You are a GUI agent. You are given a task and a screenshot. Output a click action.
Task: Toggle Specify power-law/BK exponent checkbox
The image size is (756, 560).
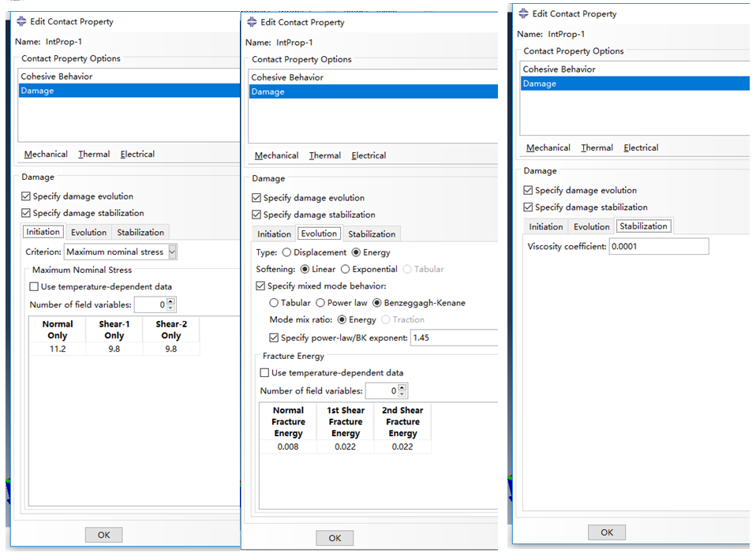(x=274, y=338)
